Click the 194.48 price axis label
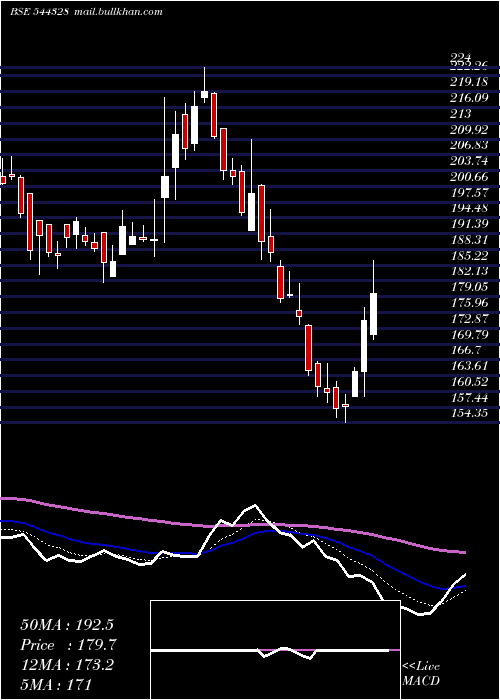500x700 pixels. (x=469, y=208)
